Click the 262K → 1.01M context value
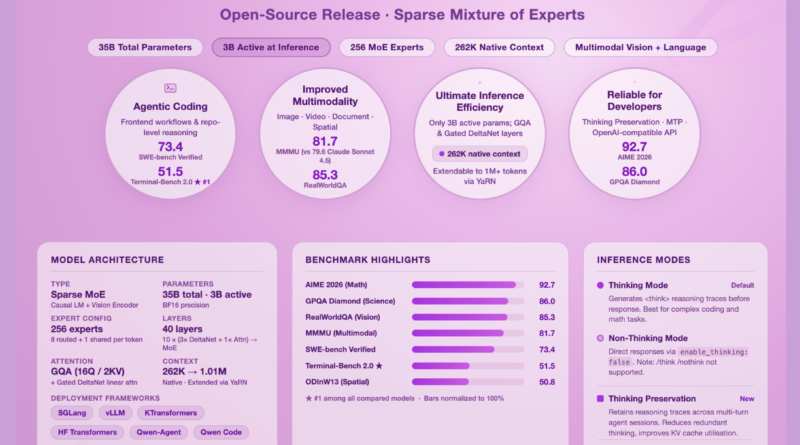 (x=194, y=372)
